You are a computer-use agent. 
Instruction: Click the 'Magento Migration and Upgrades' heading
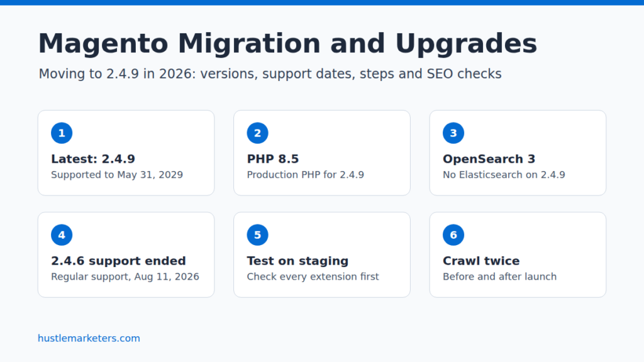pyautogui.click(x=287, y=43)
